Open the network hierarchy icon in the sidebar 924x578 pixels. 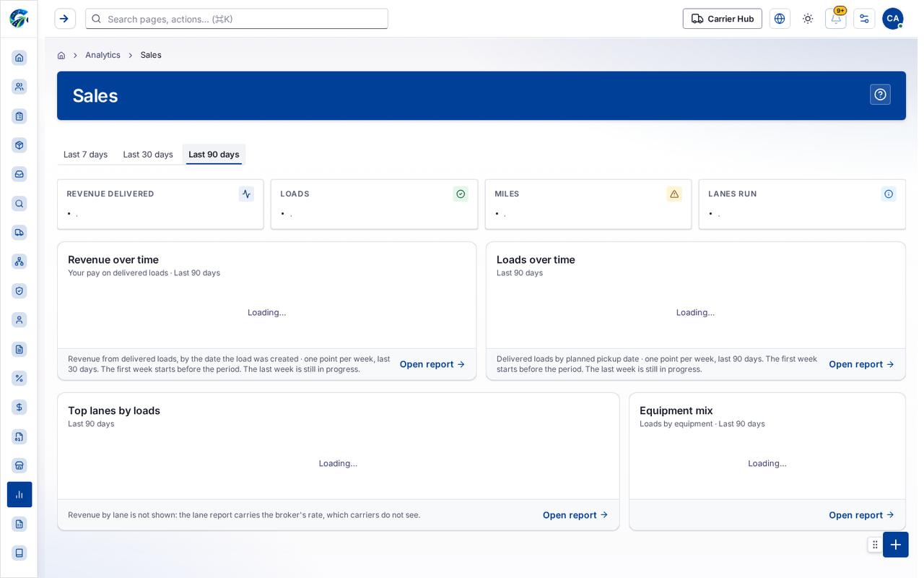[19, 262]
